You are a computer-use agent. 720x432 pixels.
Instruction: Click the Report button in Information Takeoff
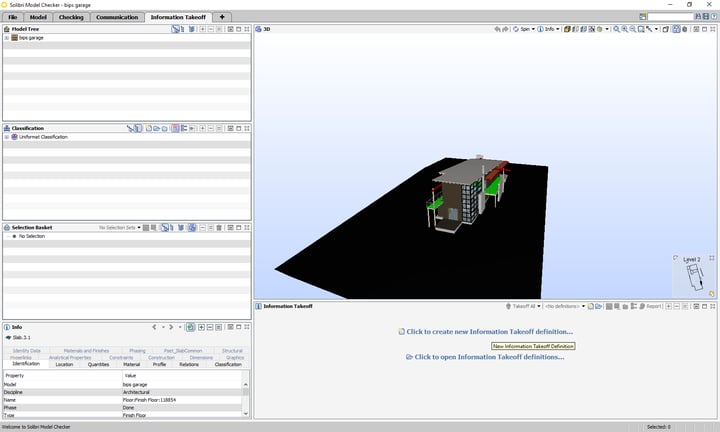coord(650,306)
